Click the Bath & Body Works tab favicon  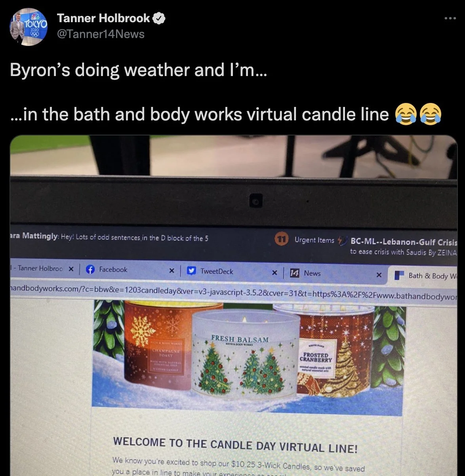click(x=399, y=275)
